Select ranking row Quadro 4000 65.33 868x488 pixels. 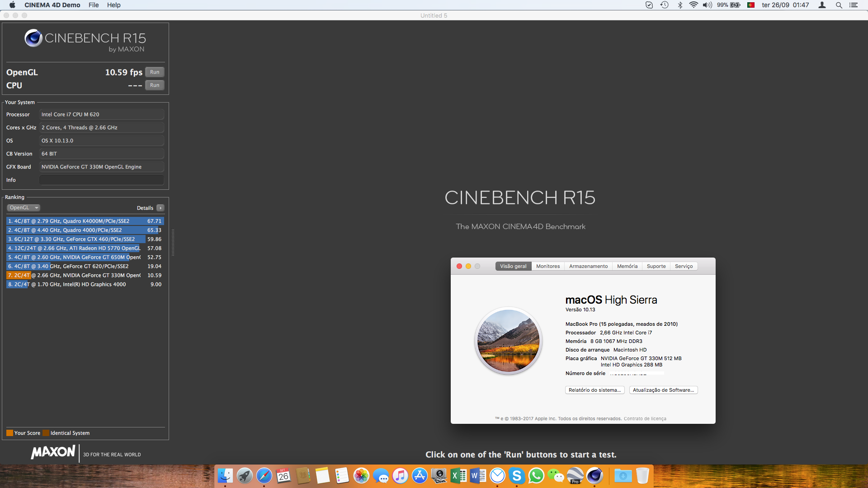[85, 230]
